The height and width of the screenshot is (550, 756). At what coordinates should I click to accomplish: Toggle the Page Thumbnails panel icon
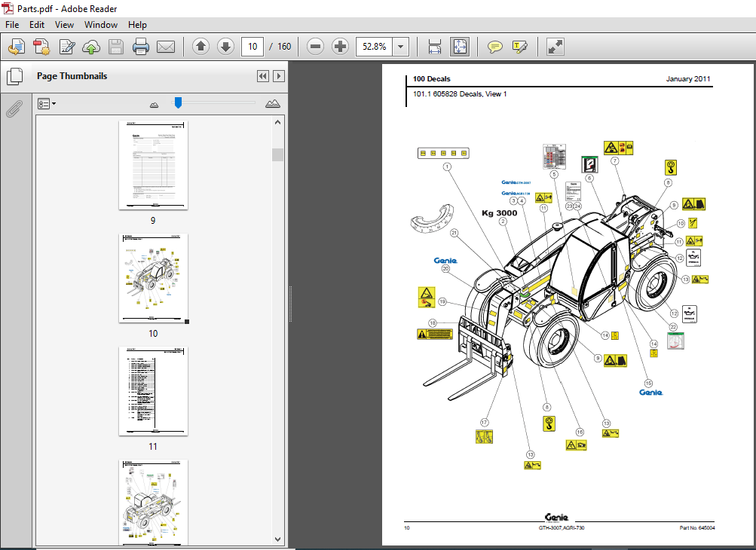14,76
